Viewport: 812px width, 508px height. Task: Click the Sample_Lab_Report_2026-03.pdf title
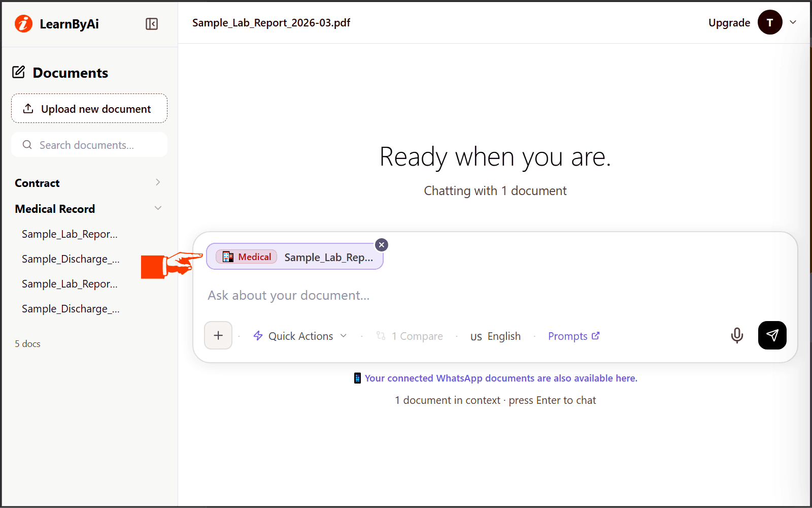tap(272, 23)
